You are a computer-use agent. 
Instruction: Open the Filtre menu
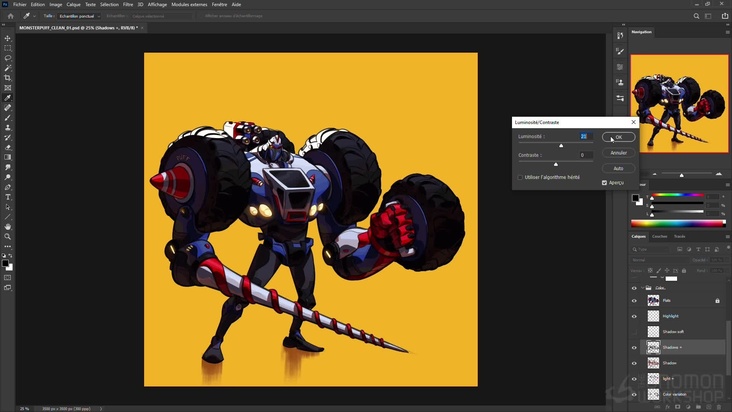pos(128,4)
